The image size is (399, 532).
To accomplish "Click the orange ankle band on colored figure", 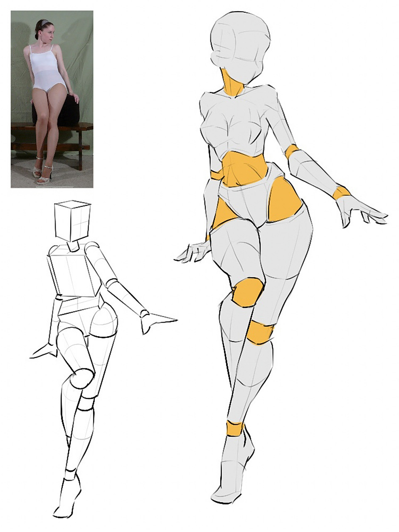I will coord(235,429).
